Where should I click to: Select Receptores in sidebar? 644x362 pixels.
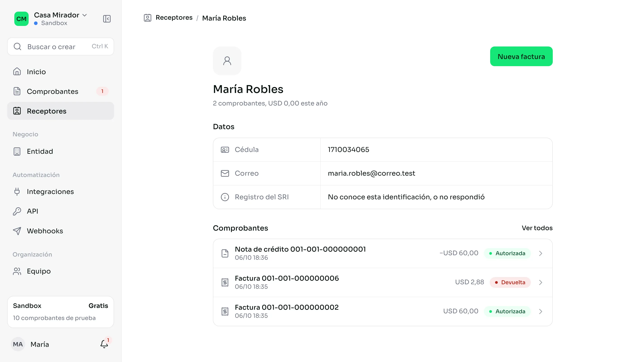coord(61,111)
